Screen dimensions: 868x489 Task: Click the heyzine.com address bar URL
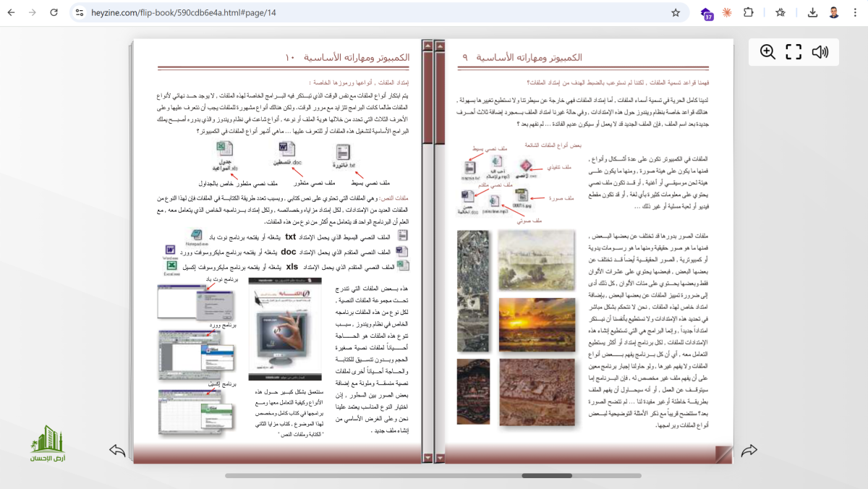[x=184, y=13]
